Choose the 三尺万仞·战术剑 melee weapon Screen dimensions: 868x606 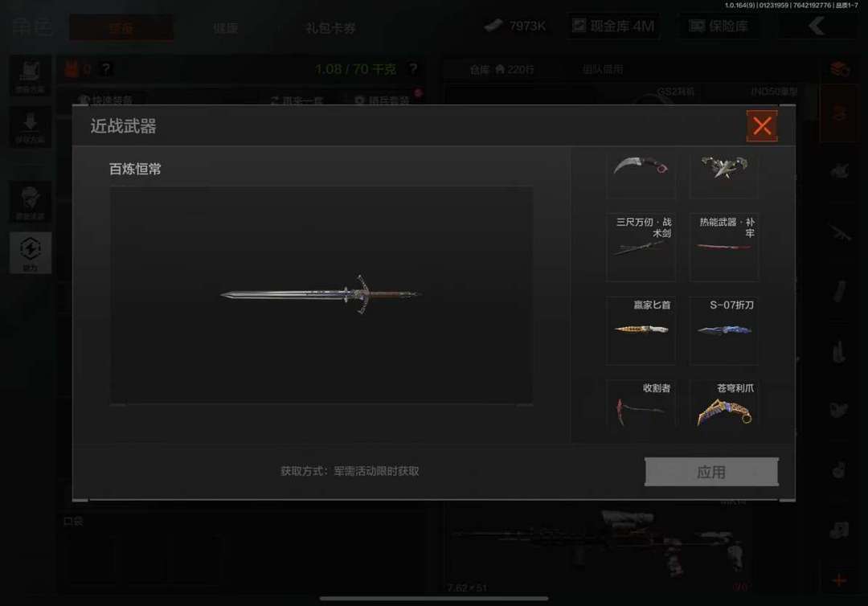[x=641, y=248]
